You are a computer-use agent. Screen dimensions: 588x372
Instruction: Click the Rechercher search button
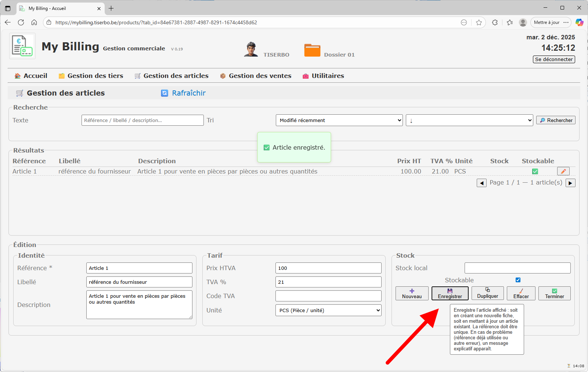[x=556, y=120]
